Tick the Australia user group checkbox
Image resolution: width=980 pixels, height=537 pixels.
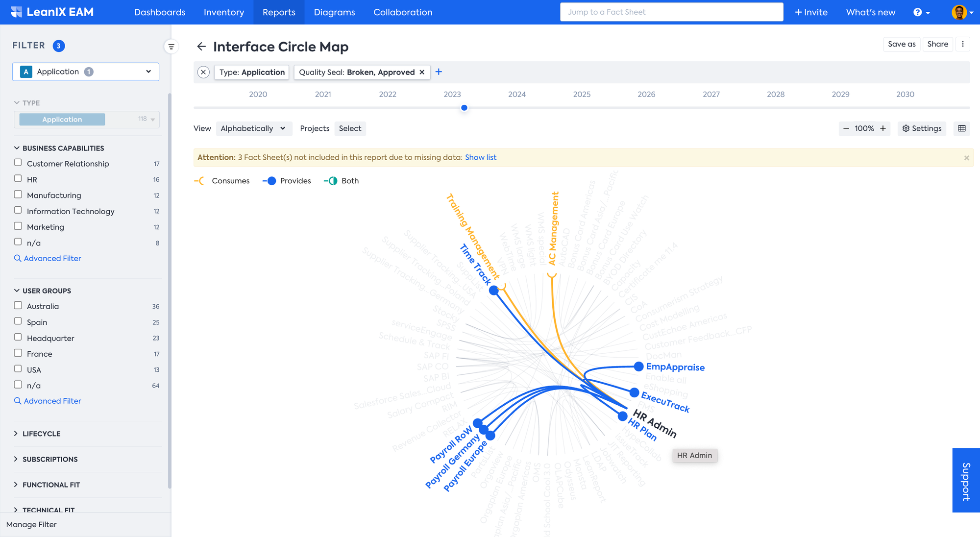pyautogui.click(x=18, y=305)
